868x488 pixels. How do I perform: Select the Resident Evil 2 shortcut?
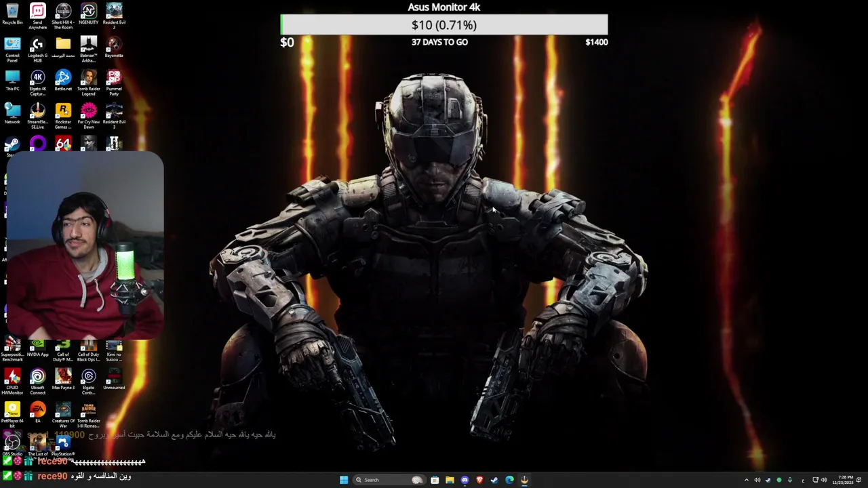click(114, 16)
